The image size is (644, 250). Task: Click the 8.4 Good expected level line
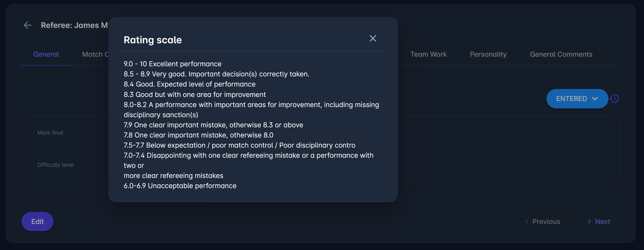(x=189, y=84)
